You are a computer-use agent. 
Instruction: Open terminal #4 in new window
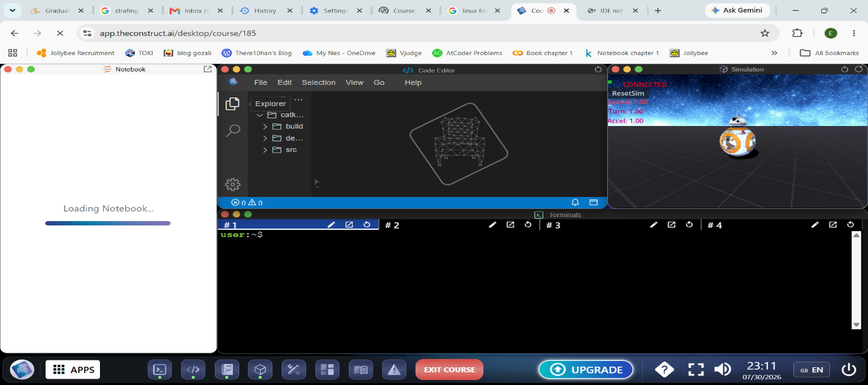[x=833, y=225]
